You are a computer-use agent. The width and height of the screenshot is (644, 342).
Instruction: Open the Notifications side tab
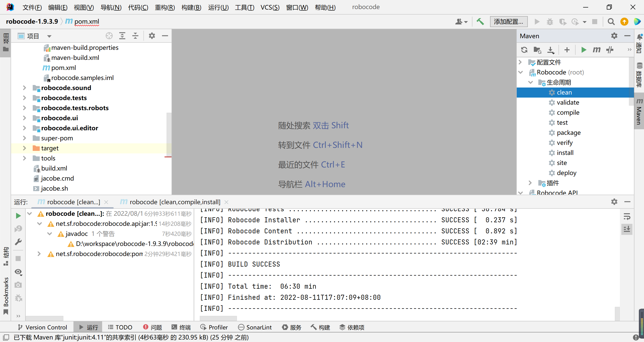click(x=639, y=43)
